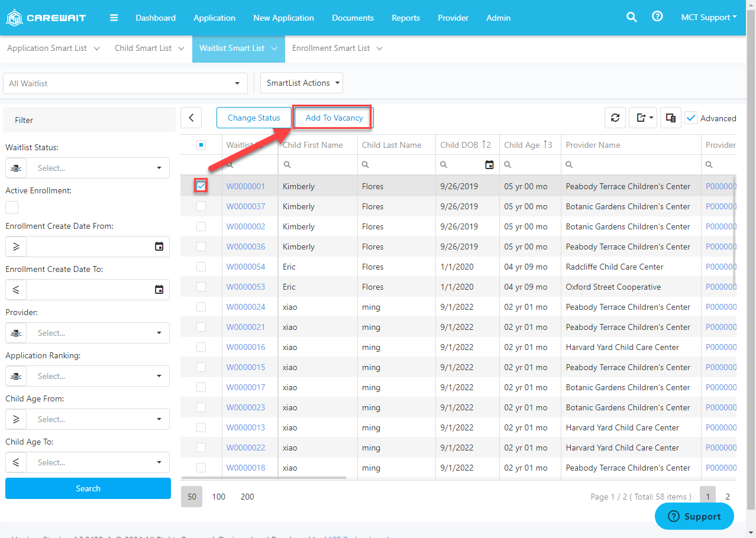Click the greater-or-equal icon for Create Date From
This screenshot has width=756, height=538.
click(17, 247)
